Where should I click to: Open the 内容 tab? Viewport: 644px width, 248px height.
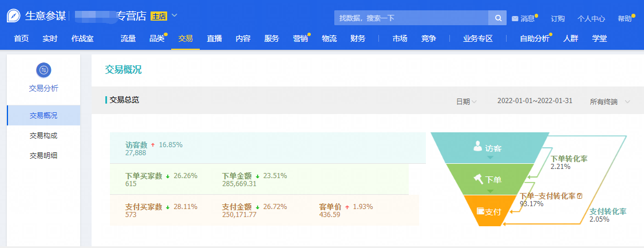pyautogui.click(x=243, y=38)
